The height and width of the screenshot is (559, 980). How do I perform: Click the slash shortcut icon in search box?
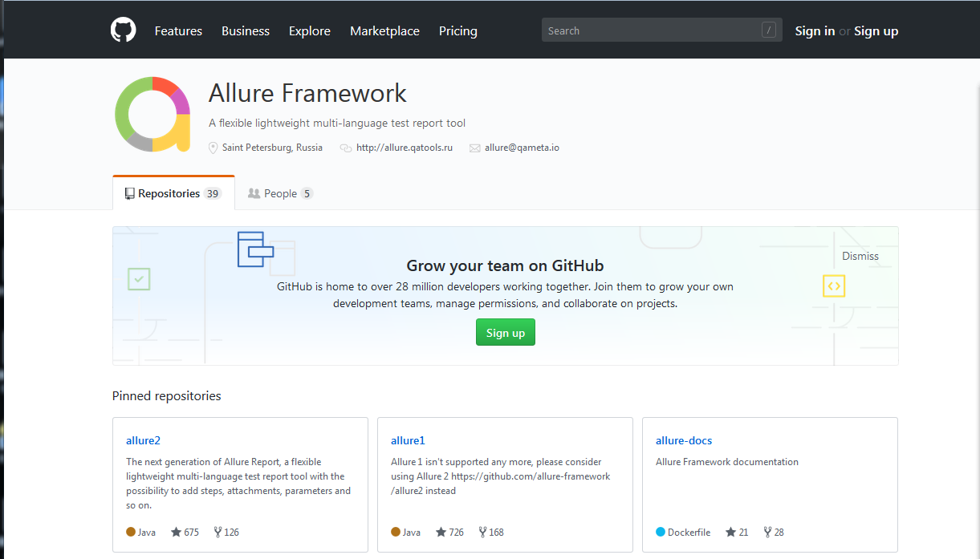(769, 30)
